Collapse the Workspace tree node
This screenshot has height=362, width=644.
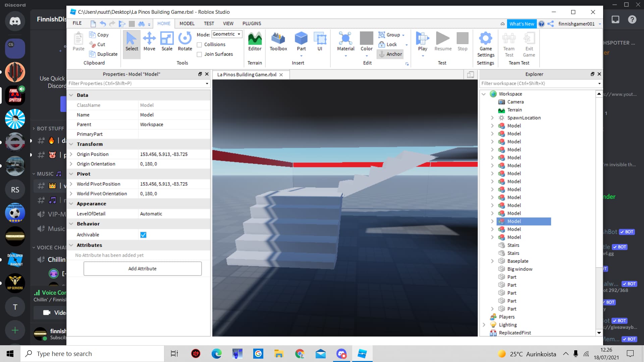[484, 94]
